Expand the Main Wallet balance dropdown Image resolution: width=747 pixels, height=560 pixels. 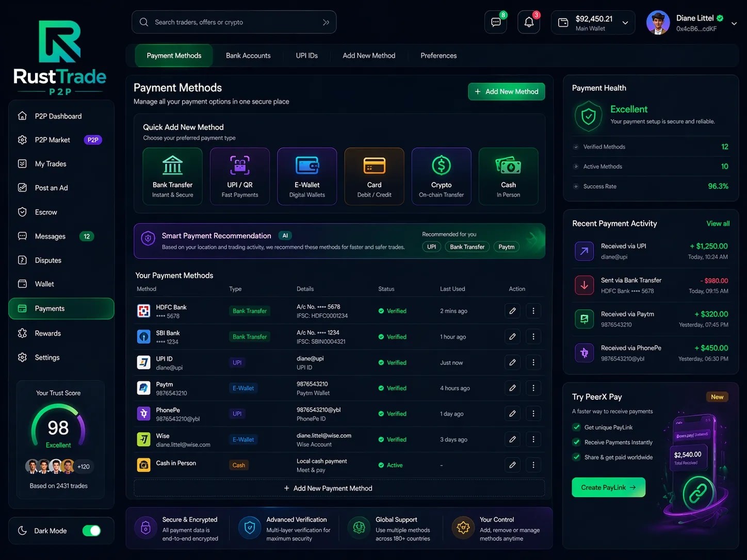625,23
